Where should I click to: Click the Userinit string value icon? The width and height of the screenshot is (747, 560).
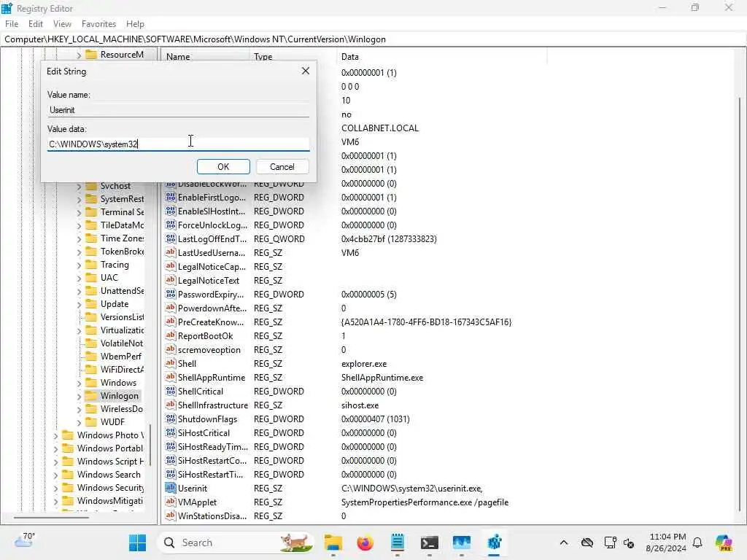171,488
